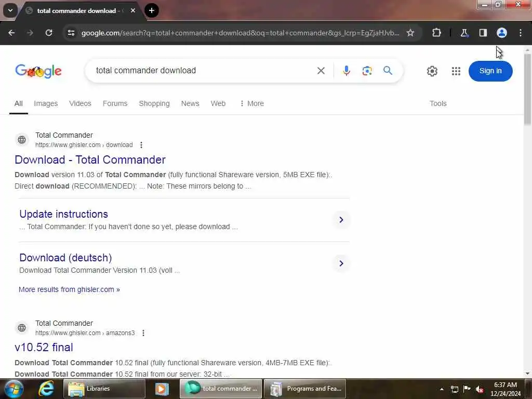Click the Sign in button

pyautogui.click(x=490, y=71)
